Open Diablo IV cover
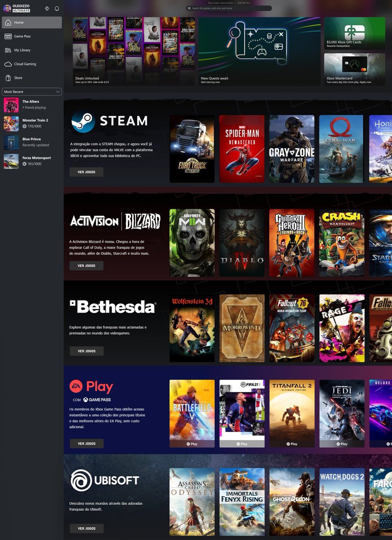Viewport: 392px width, 540px height. pos(242,243)
